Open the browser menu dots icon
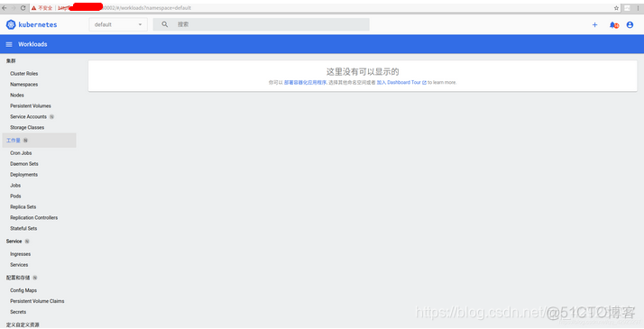 [638, 8]
